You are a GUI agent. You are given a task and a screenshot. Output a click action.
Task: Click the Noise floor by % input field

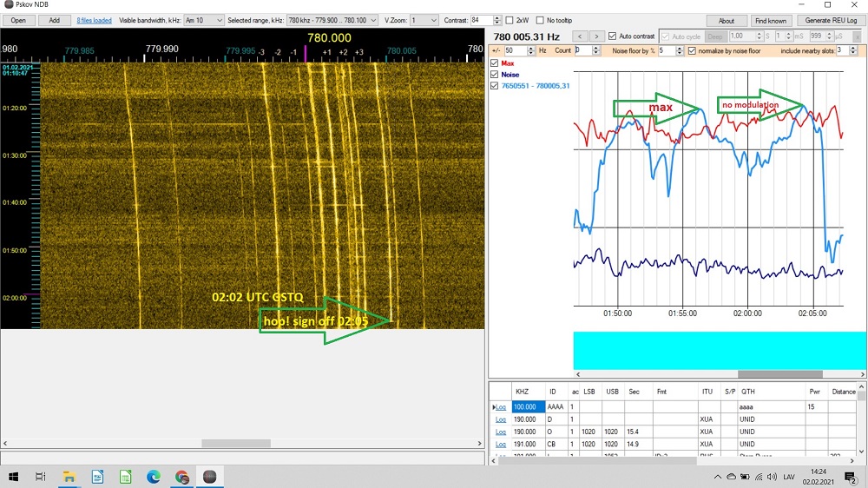[x=665, y=51]
